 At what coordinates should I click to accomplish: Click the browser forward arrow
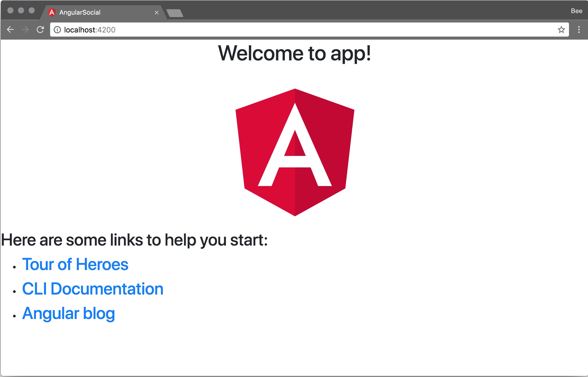(25, 30)
